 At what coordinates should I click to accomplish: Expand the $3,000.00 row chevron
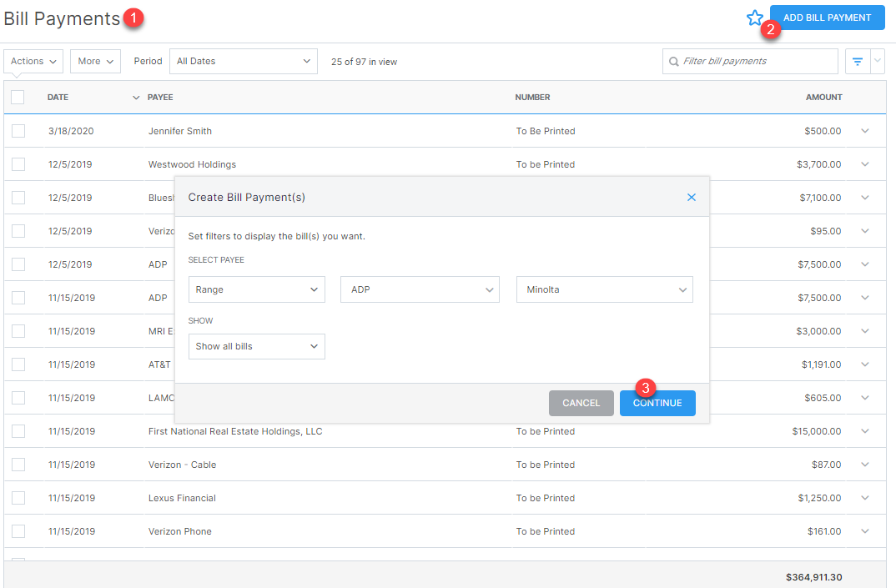(865, 331)
